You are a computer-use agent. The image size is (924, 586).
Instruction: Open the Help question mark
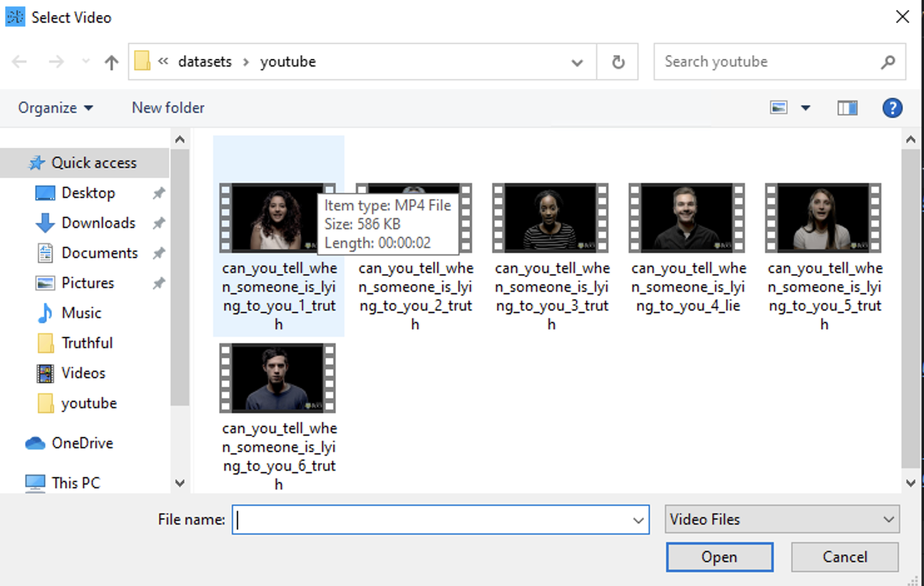click(x=892, y=107)
